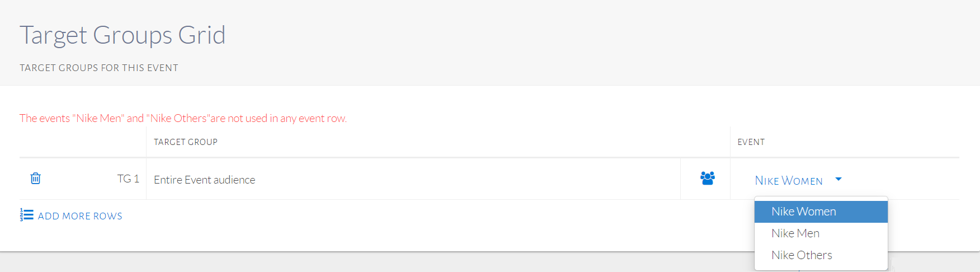Expand the Event dropdown caret arrow
Image resolution: width=980 pixels, height=272 pixels.
click(x=838, y=179)
